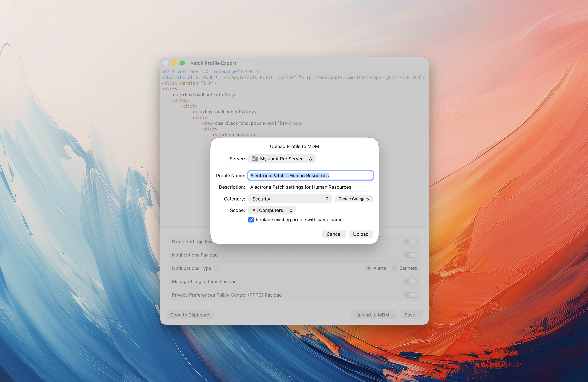Click the green zoom window button

[182, 63]
